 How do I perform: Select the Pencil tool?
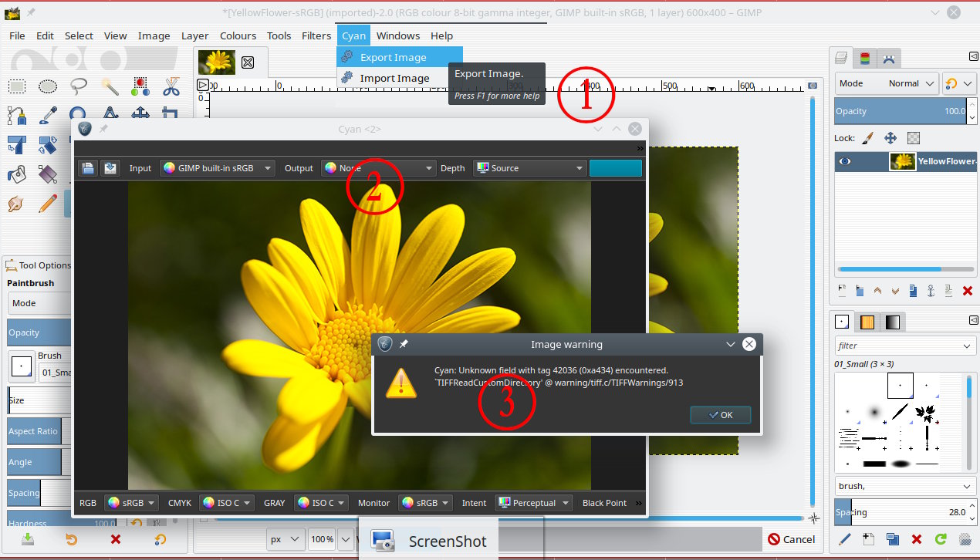tap(48, 204)
